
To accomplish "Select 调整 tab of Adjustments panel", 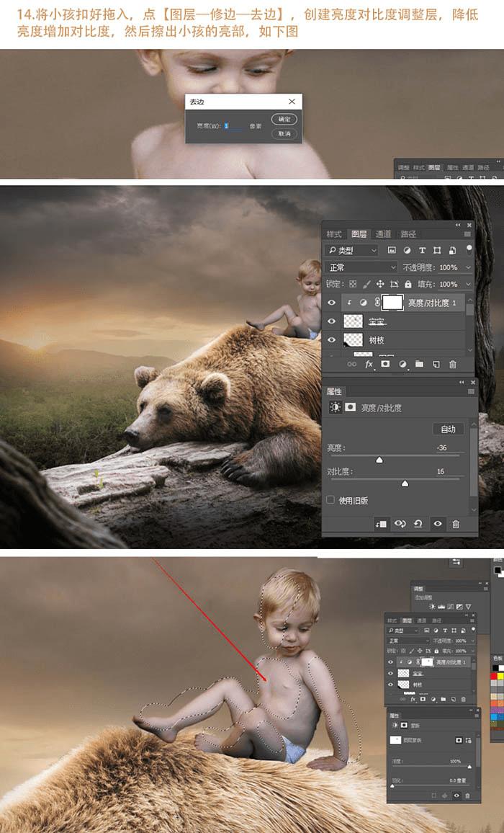I will point(418,589).
